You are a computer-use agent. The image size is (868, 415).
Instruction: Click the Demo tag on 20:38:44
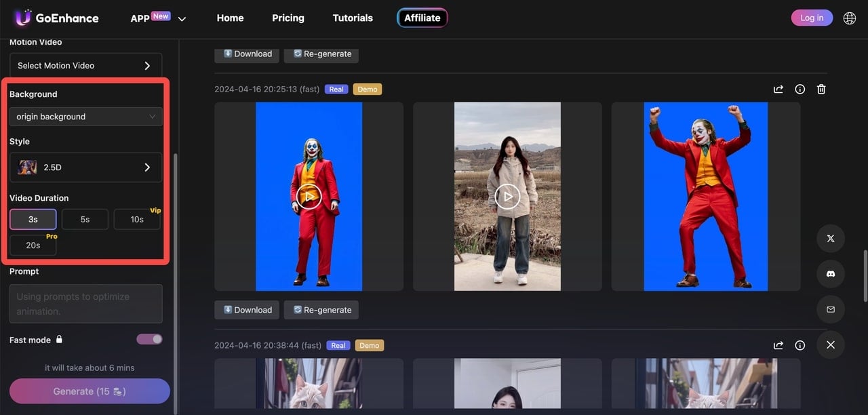[370, 345]
